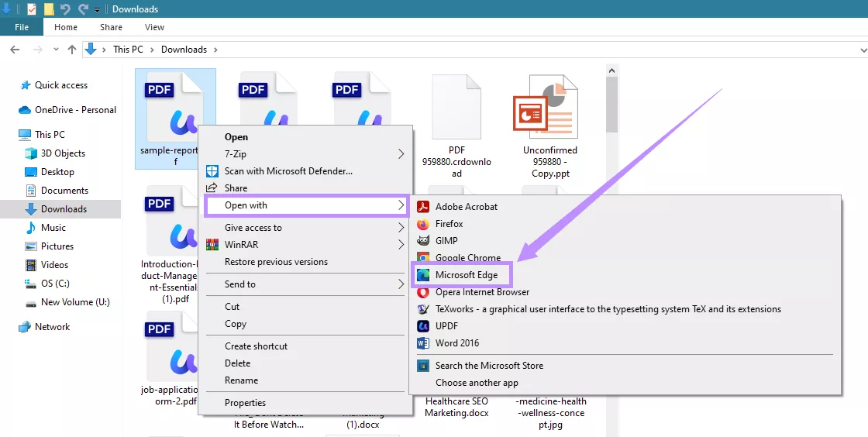Pick the Google Chrome icon
Image resolution: width=868 pixels, height=437 pixels.
click(423, 258)
